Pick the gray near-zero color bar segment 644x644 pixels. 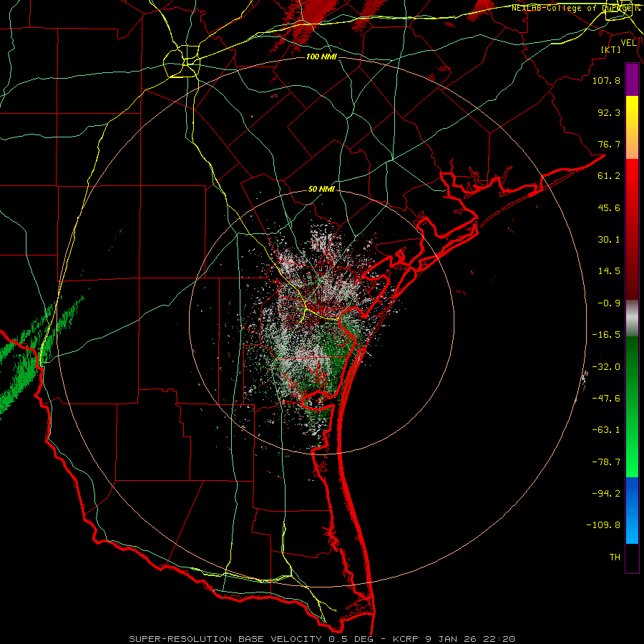coord(632,318)
